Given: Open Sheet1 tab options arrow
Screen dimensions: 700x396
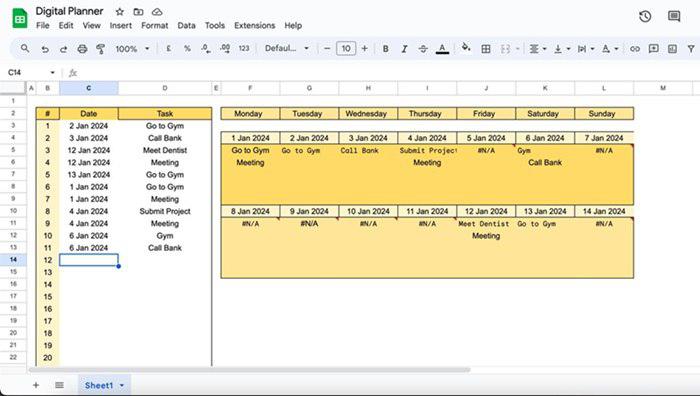Looking at the screenshot, I should [121, 385].
